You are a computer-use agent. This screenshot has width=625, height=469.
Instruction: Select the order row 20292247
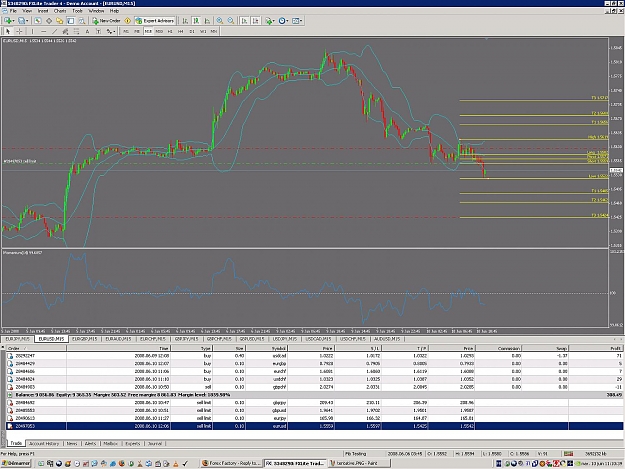(x=315, y=356)
